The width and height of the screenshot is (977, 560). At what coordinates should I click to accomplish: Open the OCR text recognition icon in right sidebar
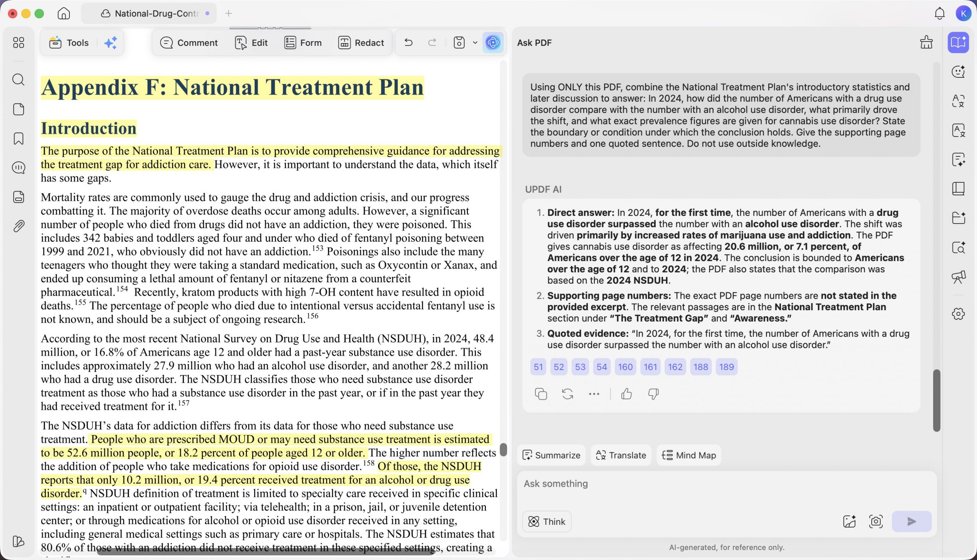(958, 130)
